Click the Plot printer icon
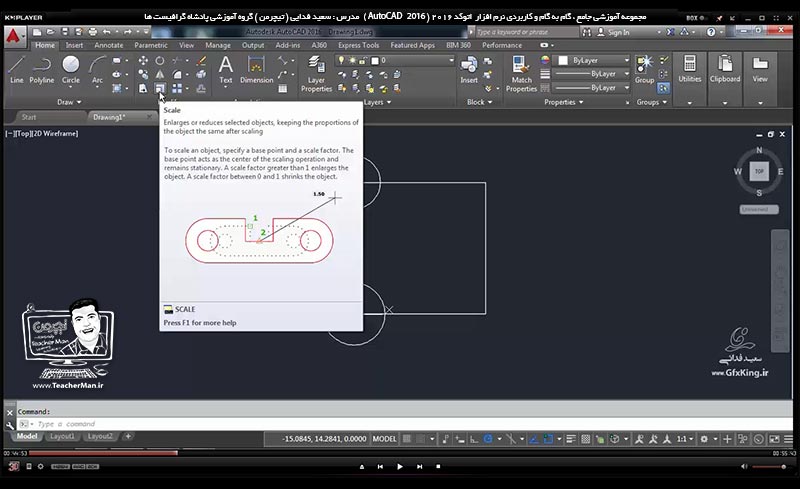800x489 pixels. (92, 32)
